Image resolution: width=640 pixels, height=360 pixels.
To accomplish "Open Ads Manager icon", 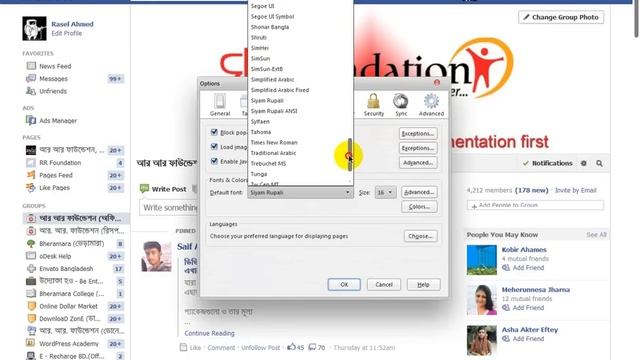I will click(x=31, y=120).
